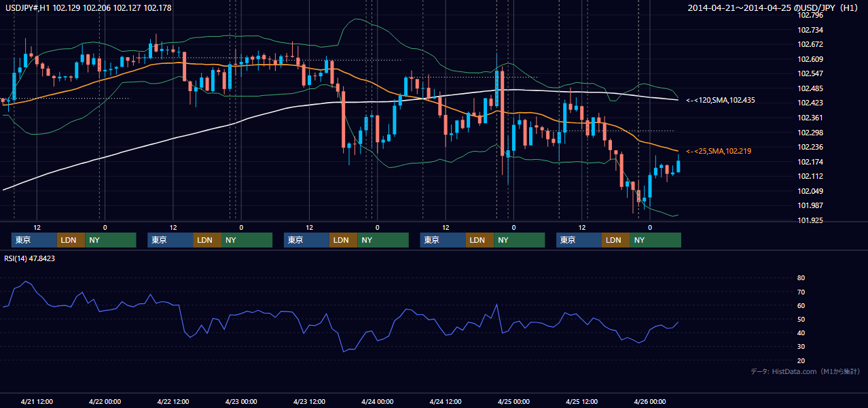Image resolution: width=868 pixels, height=408 pixels.
Task: Click price axis label 102.174
Action: coord(810,162)
